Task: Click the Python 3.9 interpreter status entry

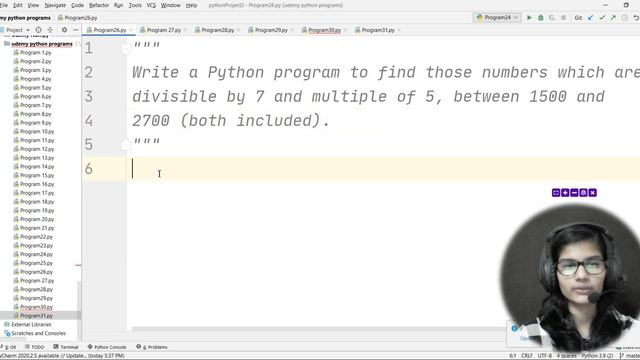Action: (x=597, y=356)
